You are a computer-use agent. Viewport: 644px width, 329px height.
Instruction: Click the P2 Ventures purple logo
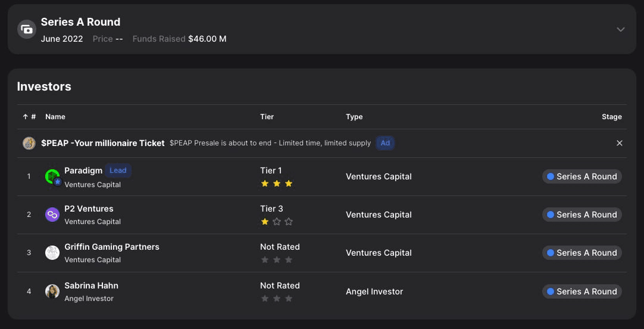(x=52, y=215)
